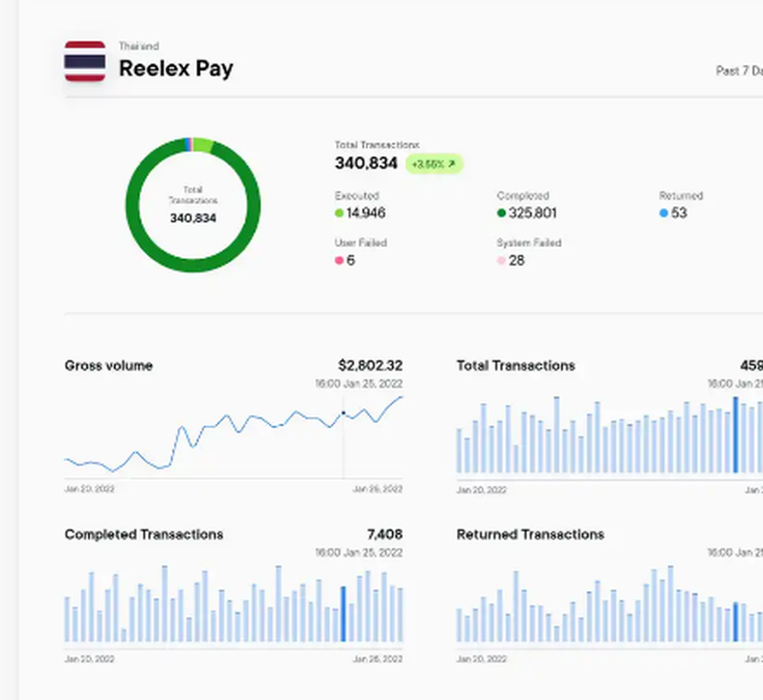The width and height of the screenshot is (763, 700).
Task: Click the highlighted point on Gross volume line
Action: coord(343,413)
